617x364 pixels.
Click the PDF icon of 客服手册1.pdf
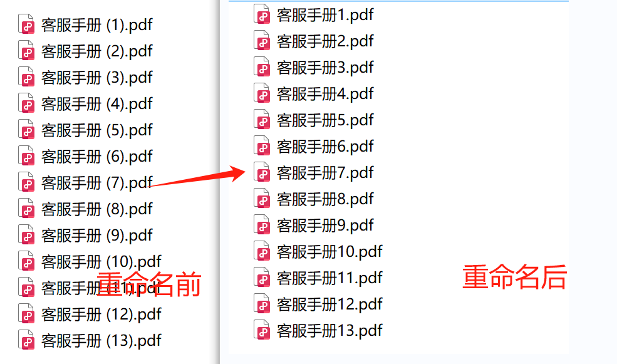262,14
